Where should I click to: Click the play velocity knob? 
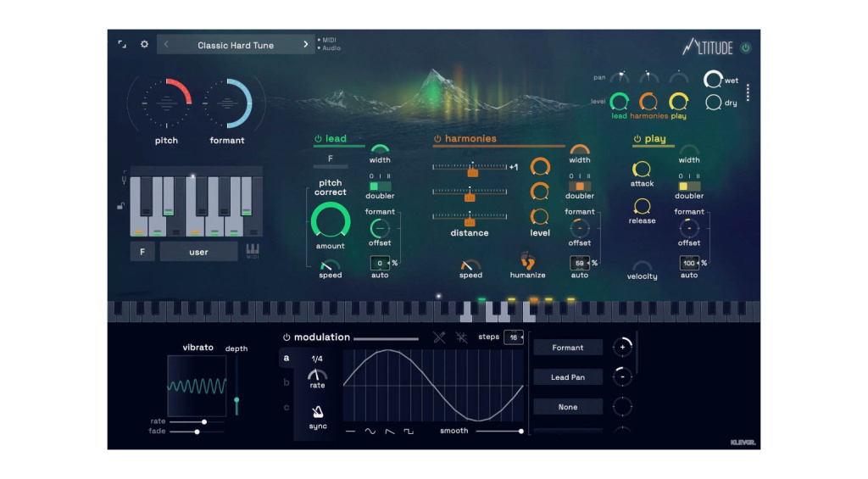[x=643, y=266]
